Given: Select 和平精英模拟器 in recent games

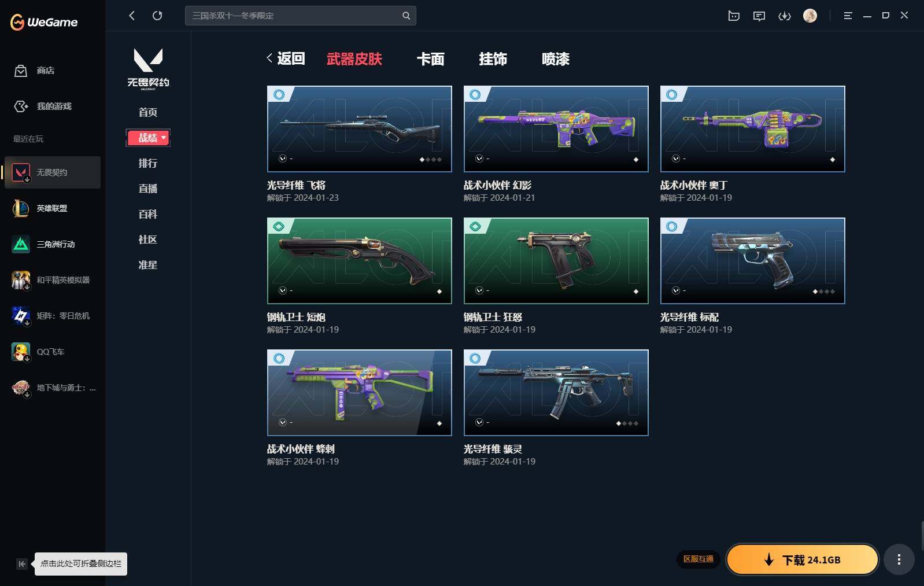Looking at the screenshot, I should [53, 280].
